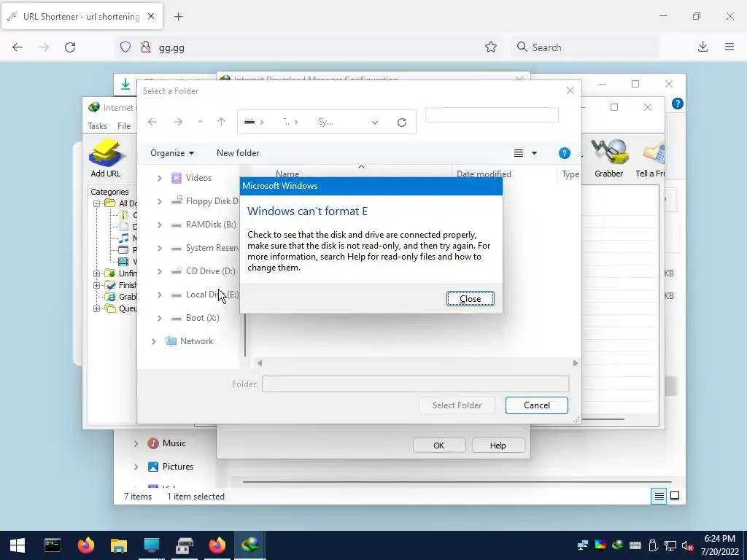
Task: Cancel the Select a Folder dialog
Action: (x=536, y=405)
